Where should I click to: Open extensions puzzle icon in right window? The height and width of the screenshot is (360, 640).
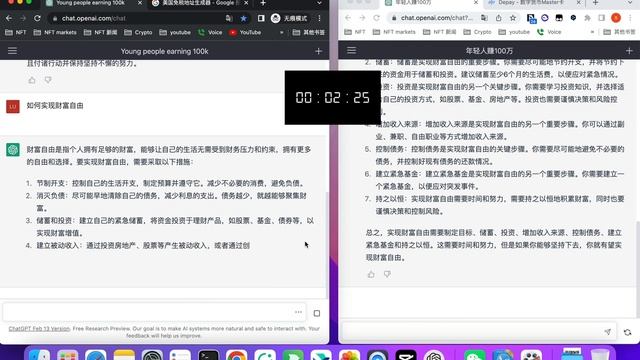(x=587, y=18)
